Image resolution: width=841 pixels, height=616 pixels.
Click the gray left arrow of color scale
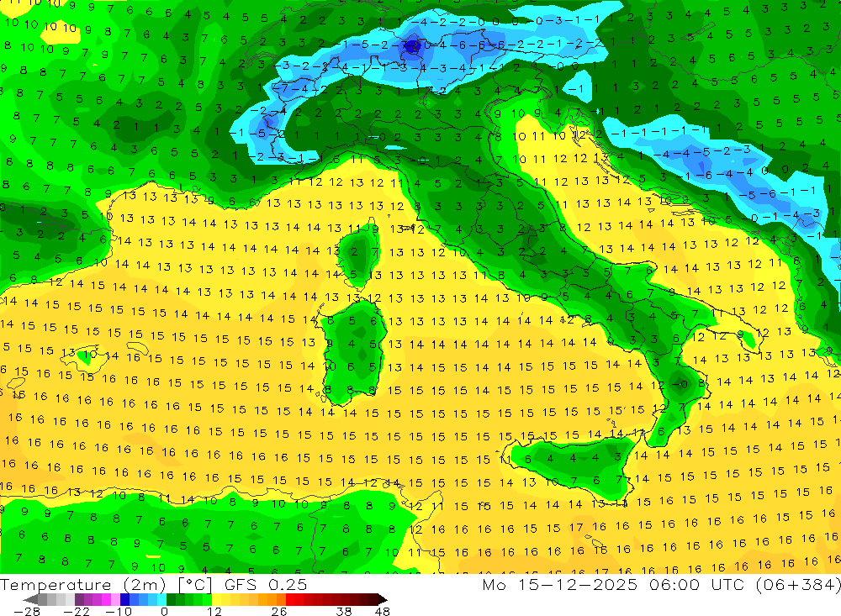[x=30, y=599]
